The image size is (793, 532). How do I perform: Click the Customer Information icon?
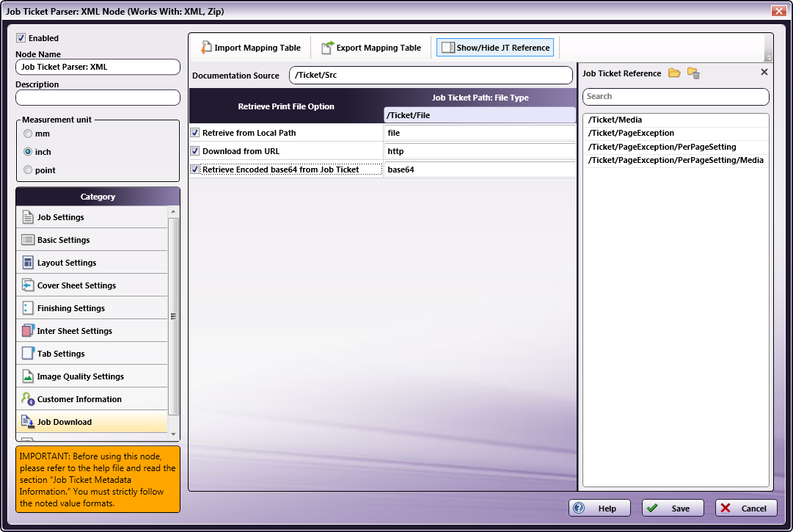tap(28, 399)
